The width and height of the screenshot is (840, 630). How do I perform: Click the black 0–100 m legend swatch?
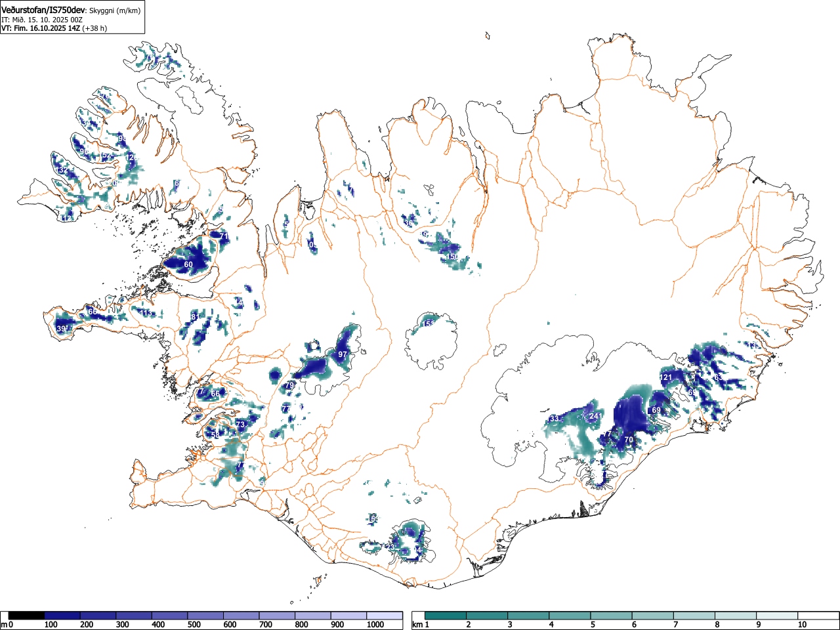pos(27,616)
